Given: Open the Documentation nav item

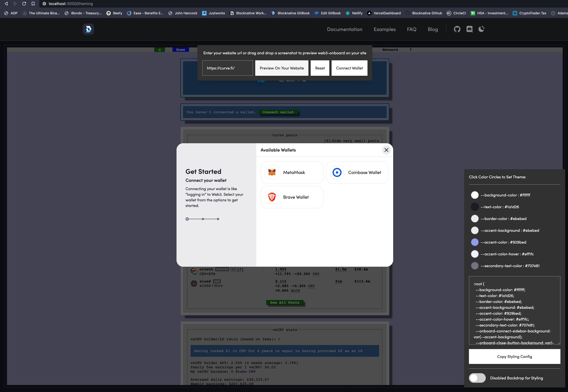Looking at the screenshot, I should (x=344, y=29).
